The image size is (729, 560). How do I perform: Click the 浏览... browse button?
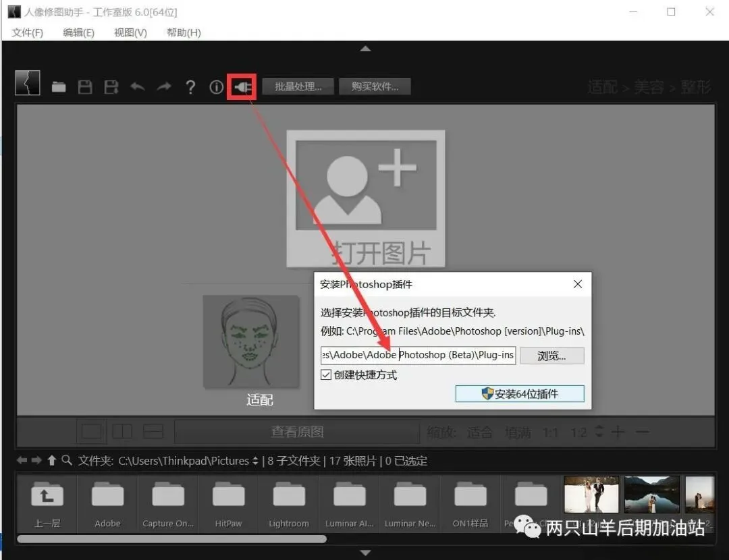pos(552,356)
